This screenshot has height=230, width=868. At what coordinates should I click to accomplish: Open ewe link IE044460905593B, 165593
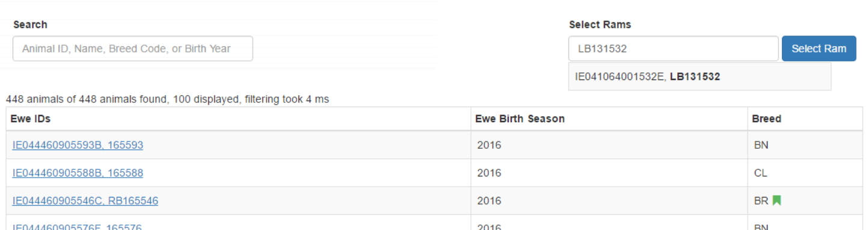pyautogui.click(x=78, y=145)
